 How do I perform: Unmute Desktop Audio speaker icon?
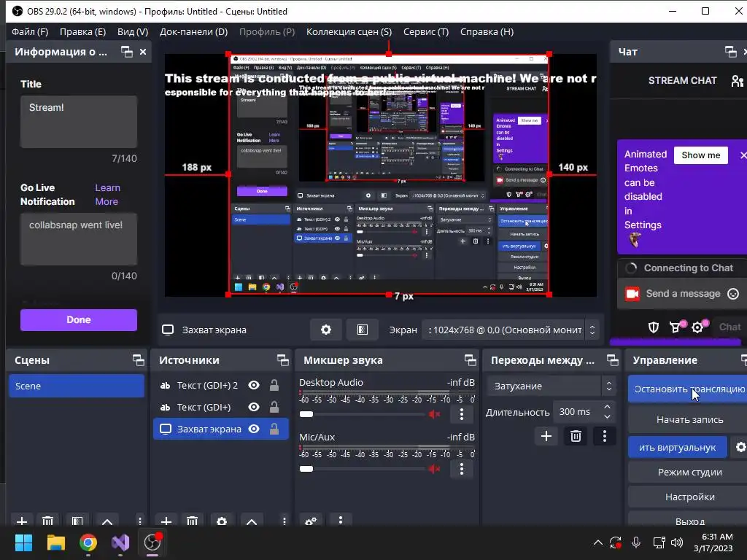point(434,414)
